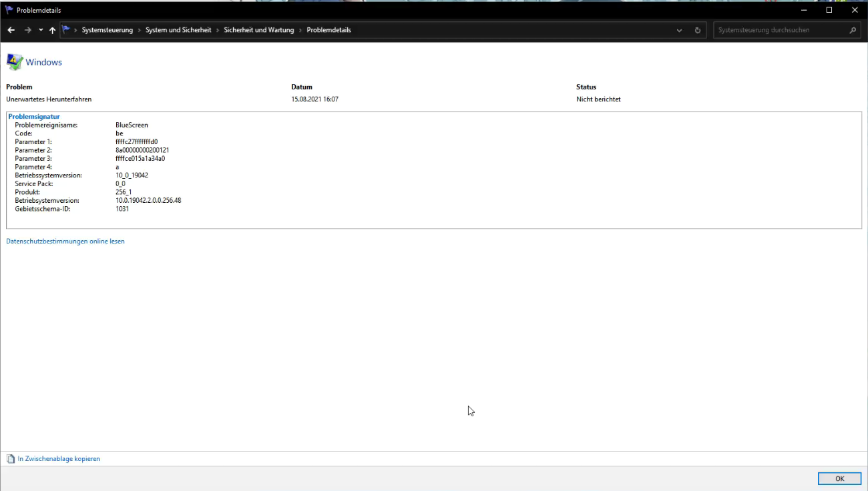Click the Windows program icon

pos(15,62)
